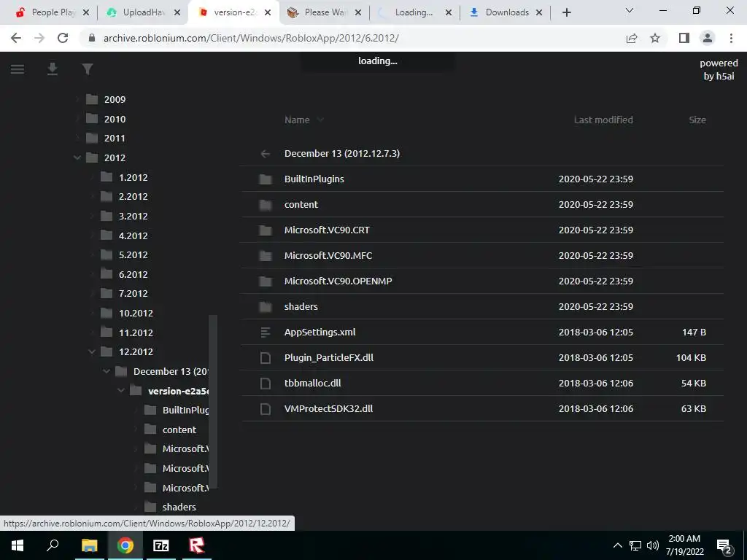This screenshot has height=560, width=747.
Task: Click the back arrow beside December 13
Action: click(x=266, y=154)
